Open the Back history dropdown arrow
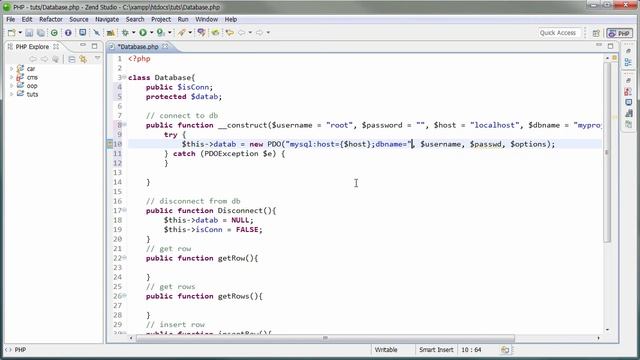Viewport: 640px width, 360px height. 250,33
